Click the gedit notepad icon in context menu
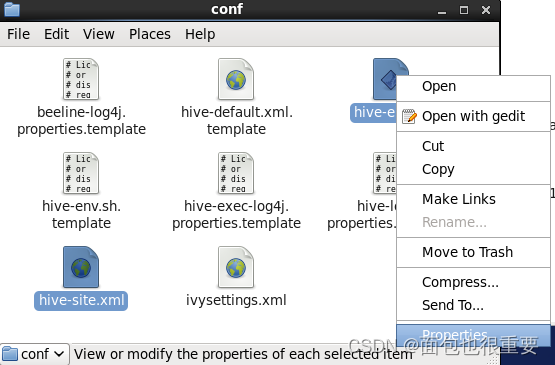 [409, 116]
